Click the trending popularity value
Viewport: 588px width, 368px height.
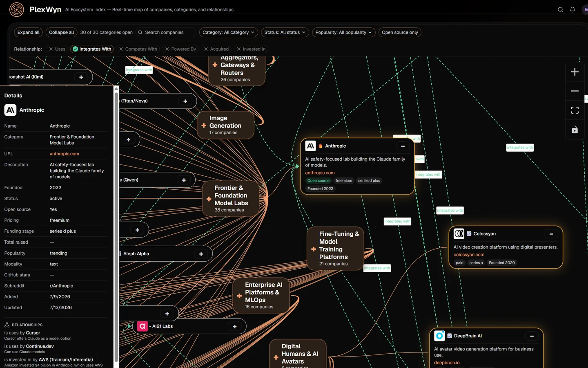[x=58, y=253]
